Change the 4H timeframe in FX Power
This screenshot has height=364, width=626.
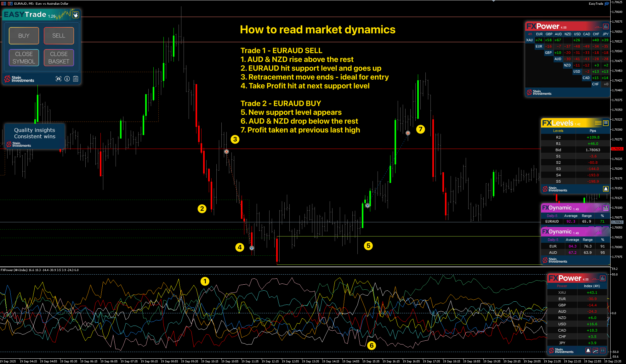click(530, 34)
